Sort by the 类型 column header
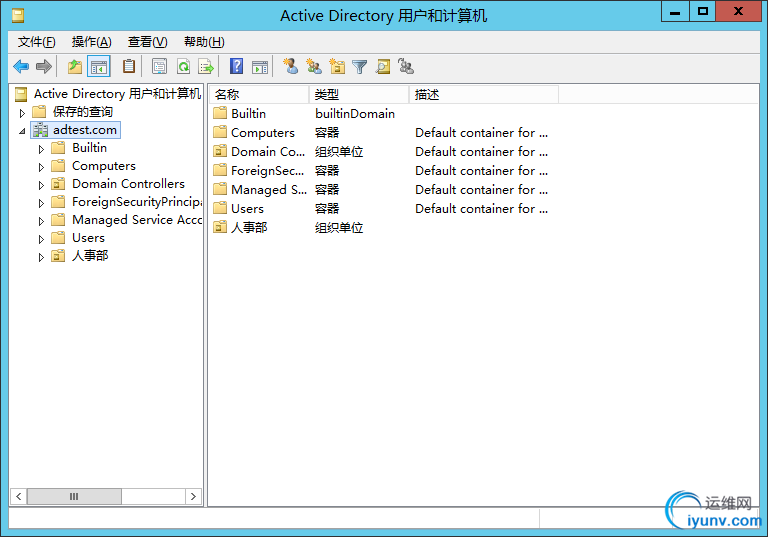 tap(359, 94)
